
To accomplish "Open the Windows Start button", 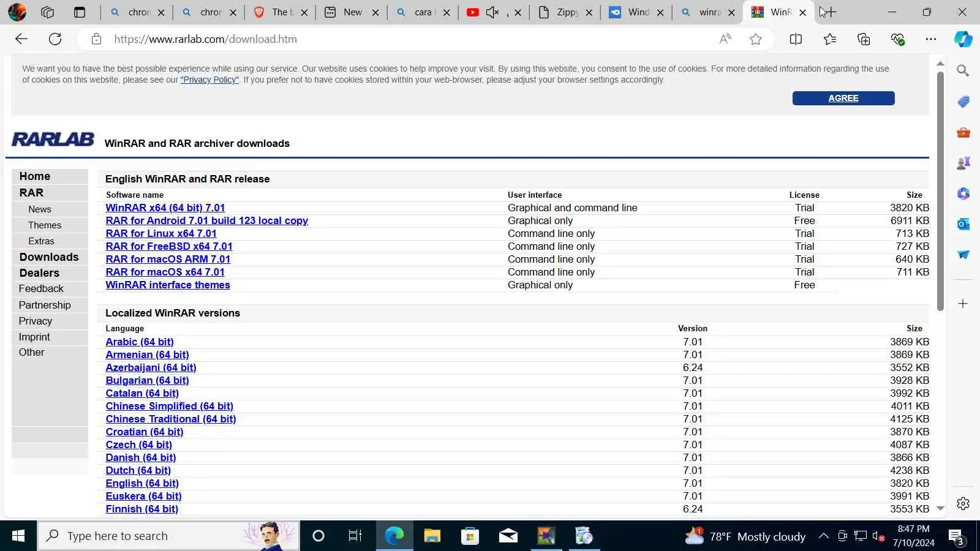I will click(x=18, y=536).
